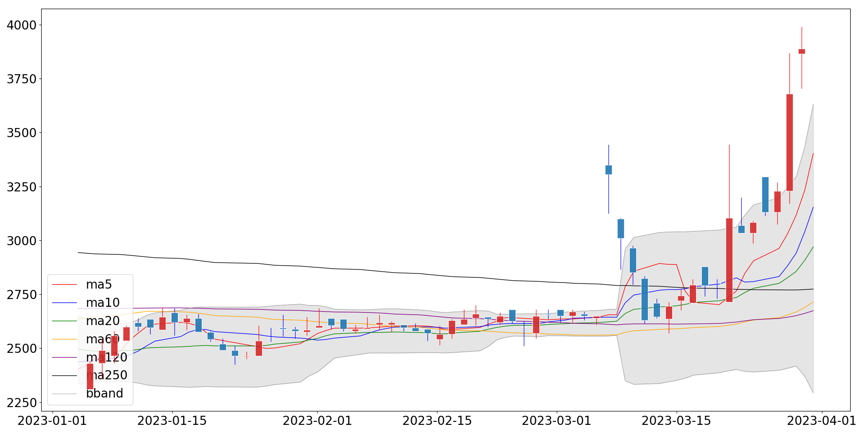This screenshot has width=868, height=434.
Task: Click the black ma250 legend line sample
Action: click(64, 375)
